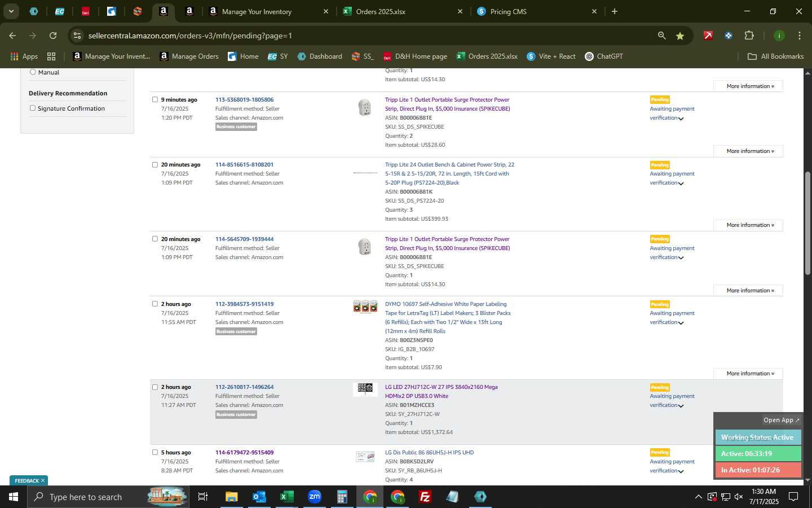Open Dashboard bookmark
This screenshot has width=812, height=508.
click(x=320, y=56)
